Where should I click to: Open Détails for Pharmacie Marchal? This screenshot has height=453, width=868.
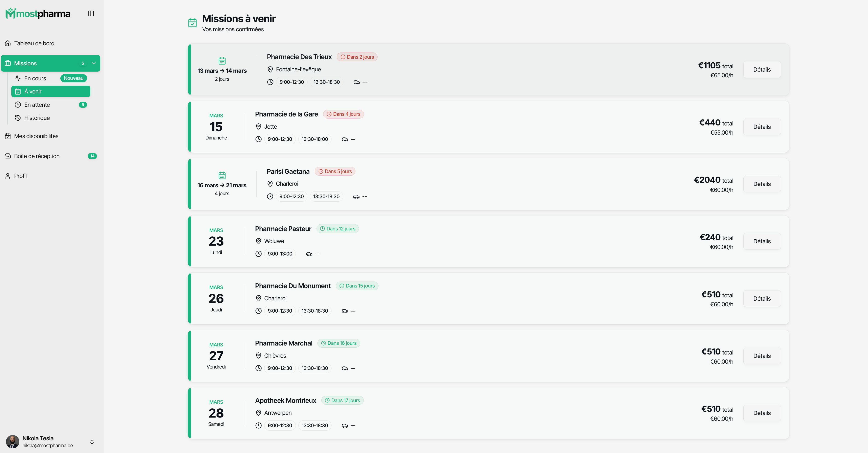tap(762, 356)
